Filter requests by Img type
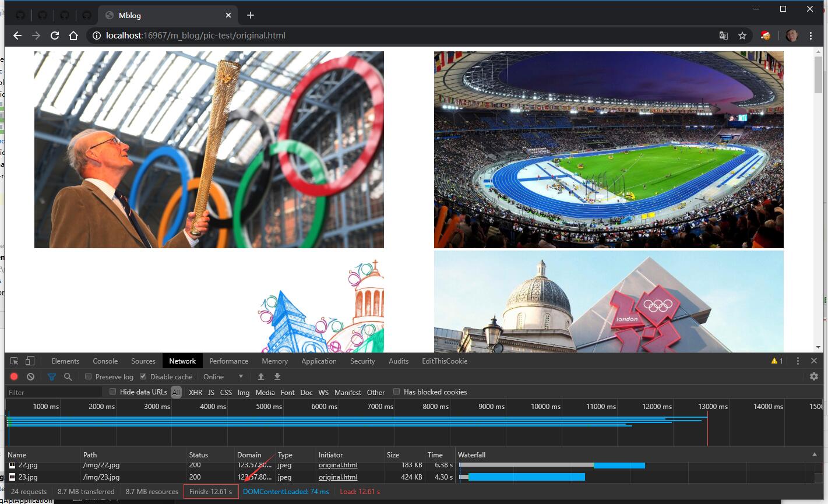Image resolution: width=828 pixels, height=504 pixels. pyautogui.click(x=244, y=393)
